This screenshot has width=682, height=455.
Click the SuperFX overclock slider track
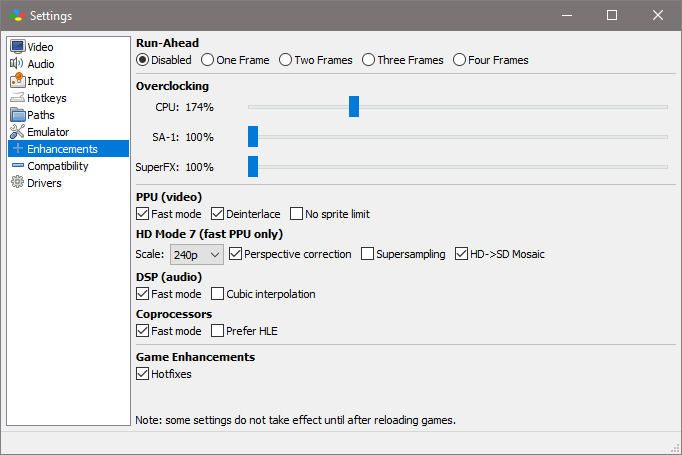pos(458,167)
